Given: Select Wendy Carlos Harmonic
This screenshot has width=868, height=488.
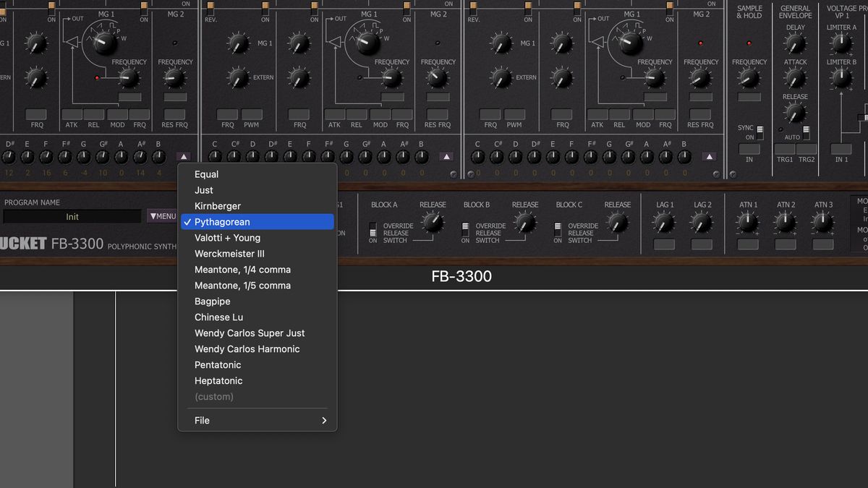Looking at the screenshot, I should 257,349.
